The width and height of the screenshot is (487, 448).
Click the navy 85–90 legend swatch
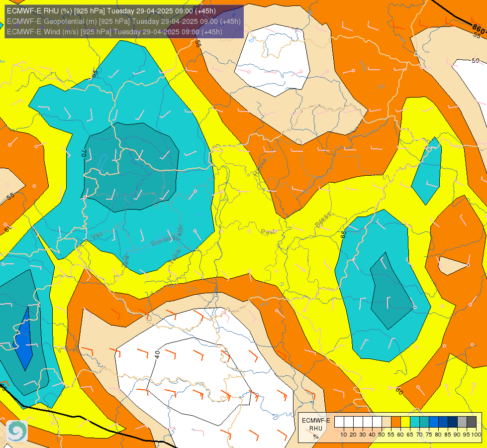pyautogui.click(x=453, y=422)
